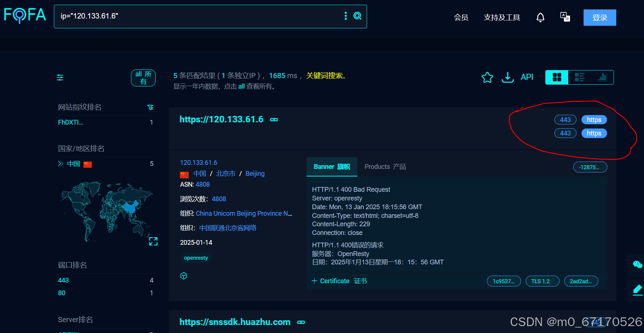
Task: Click the cube icon below openresty tag
Action: (x=184, y=276)
